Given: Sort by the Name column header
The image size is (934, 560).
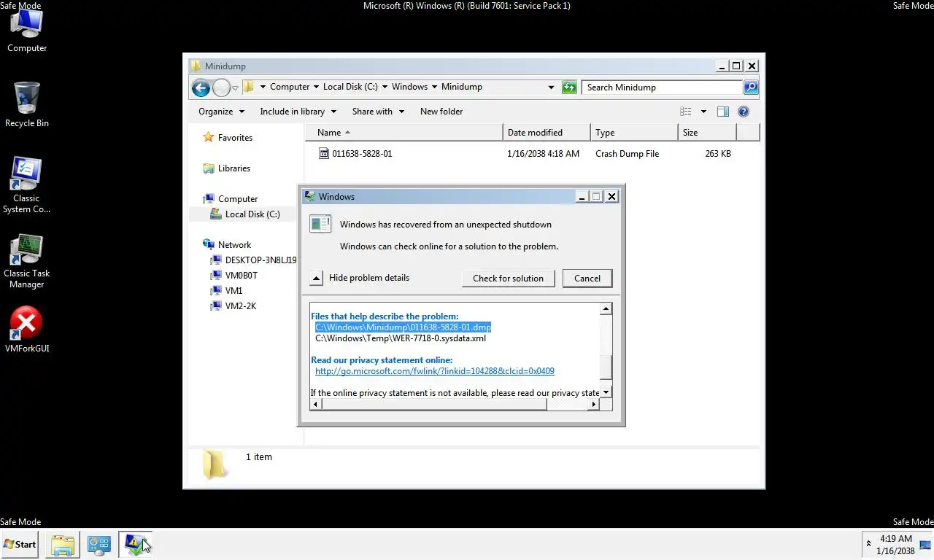Looking at the screenshot, I should click(404, 133).
